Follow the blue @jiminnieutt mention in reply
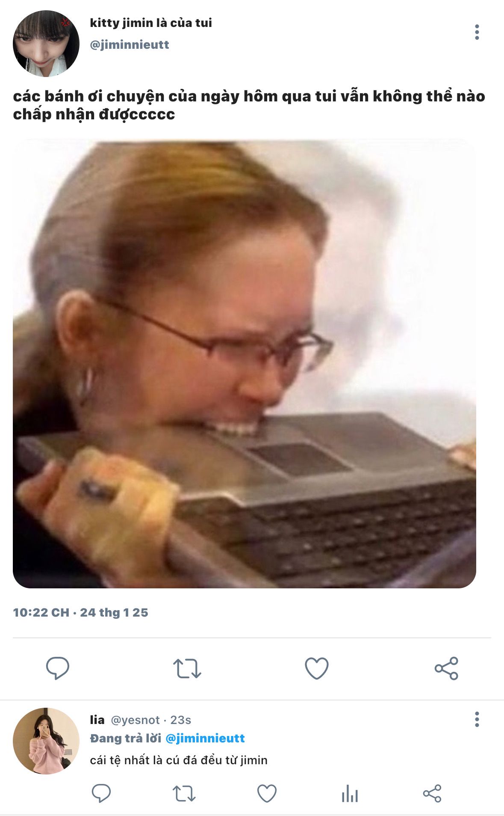Screen dimensions: 504x816 [205, 738]
